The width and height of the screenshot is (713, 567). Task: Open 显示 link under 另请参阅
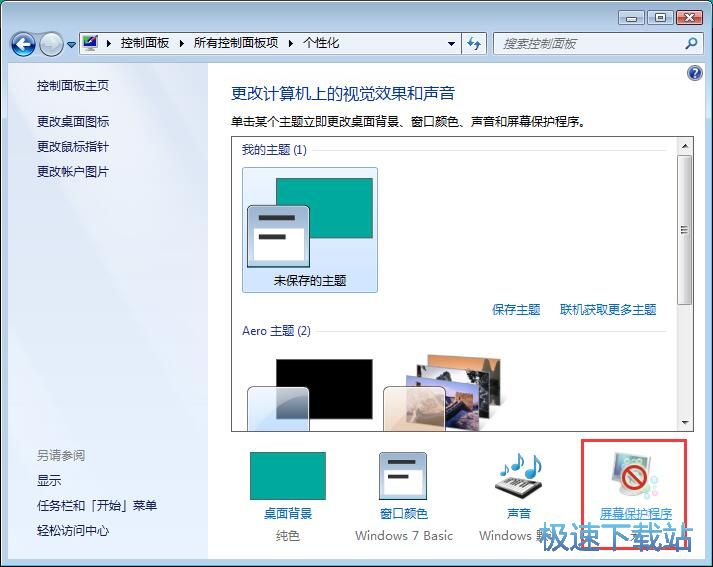point(49,480)
